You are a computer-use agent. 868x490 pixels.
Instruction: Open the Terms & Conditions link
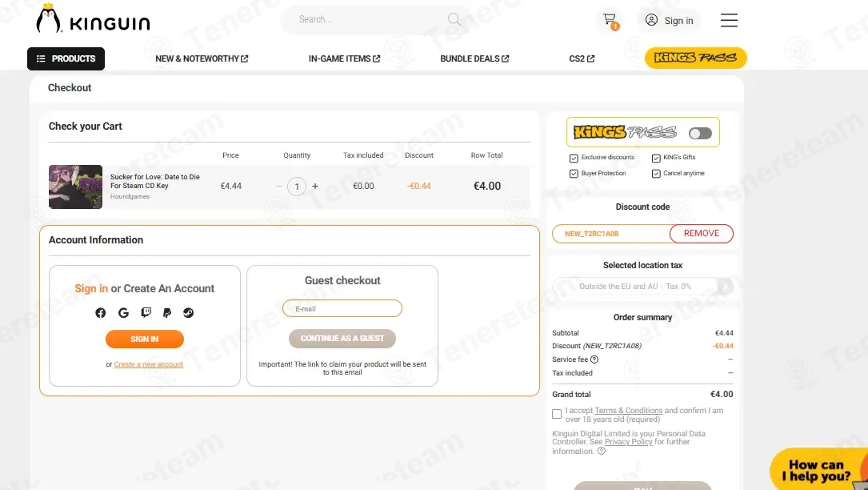click(x=628, y=411)
